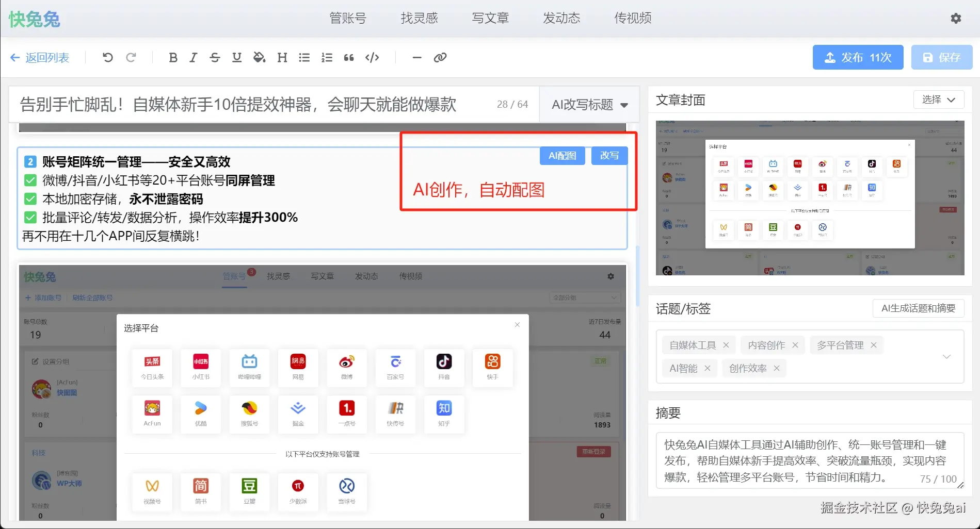
Task: Select the 小红书 platform icon
Action: pos(200,367)
